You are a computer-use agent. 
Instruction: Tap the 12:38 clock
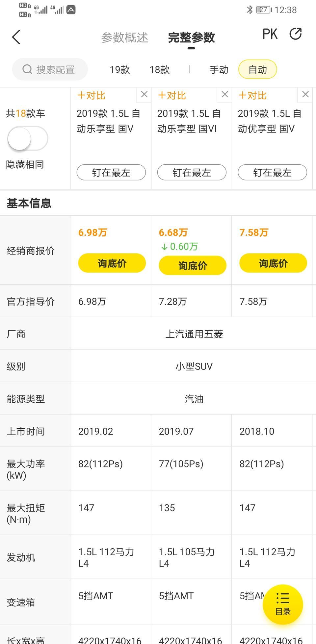(x=286, y=10)
